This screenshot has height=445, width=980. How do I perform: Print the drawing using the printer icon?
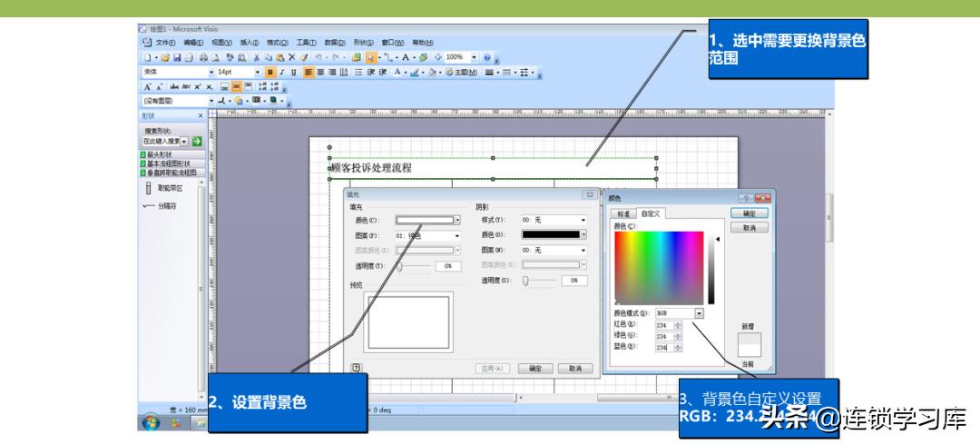[x=204, y=57]
